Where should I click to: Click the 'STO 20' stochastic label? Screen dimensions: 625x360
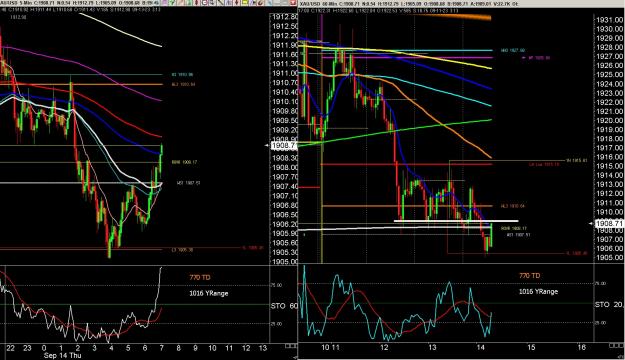pyautogui.click(x=609, y=305)
